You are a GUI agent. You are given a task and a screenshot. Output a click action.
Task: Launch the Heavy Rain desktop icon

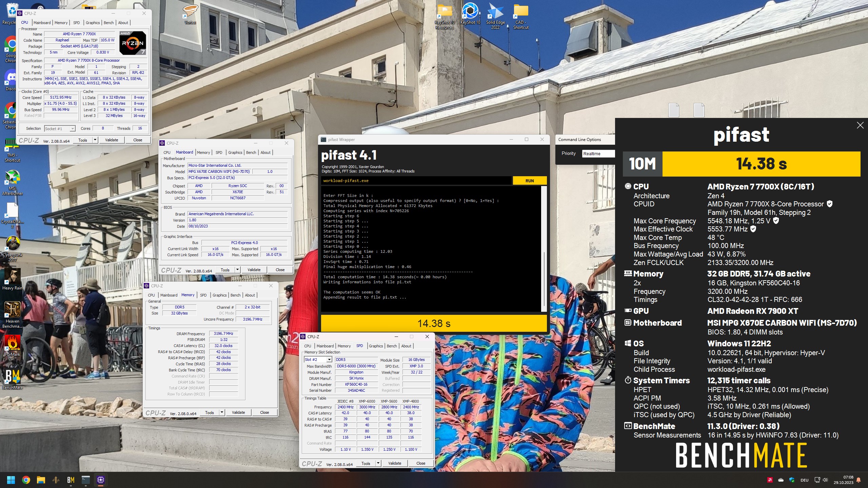click(x=12, y=280)
